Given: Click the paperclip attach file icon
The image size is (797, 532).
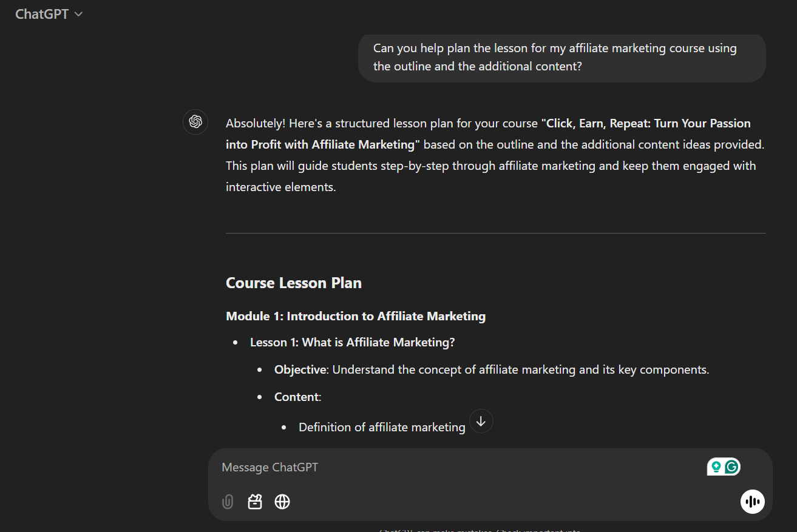Looking at the screenshot, I should (x=228, y=502).
